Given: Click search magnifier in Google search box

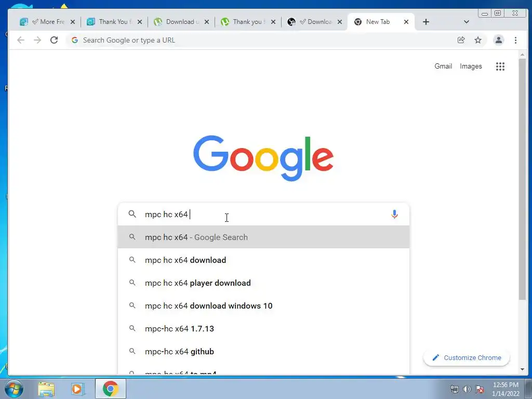Looking at the screenshot, I should [132, 214].
